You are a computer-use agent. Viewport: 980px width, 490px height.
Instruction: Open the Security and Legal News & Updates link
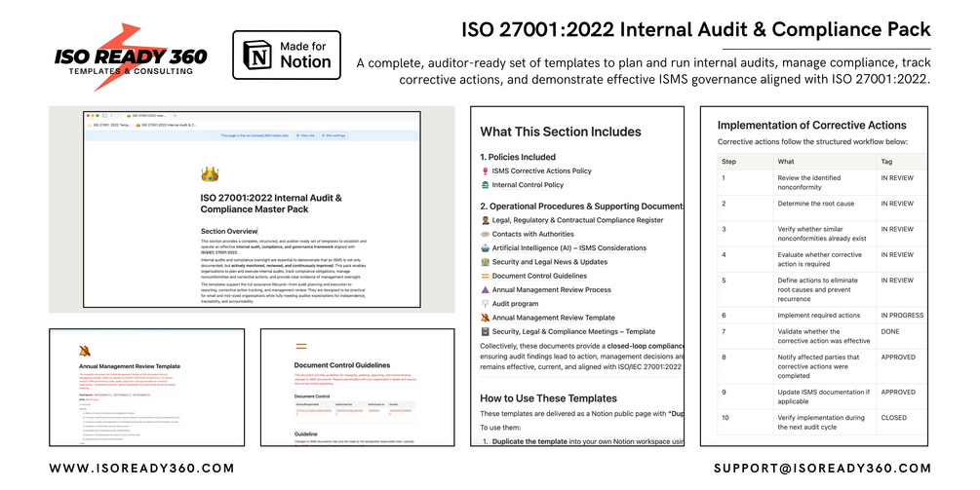(549, 262)
